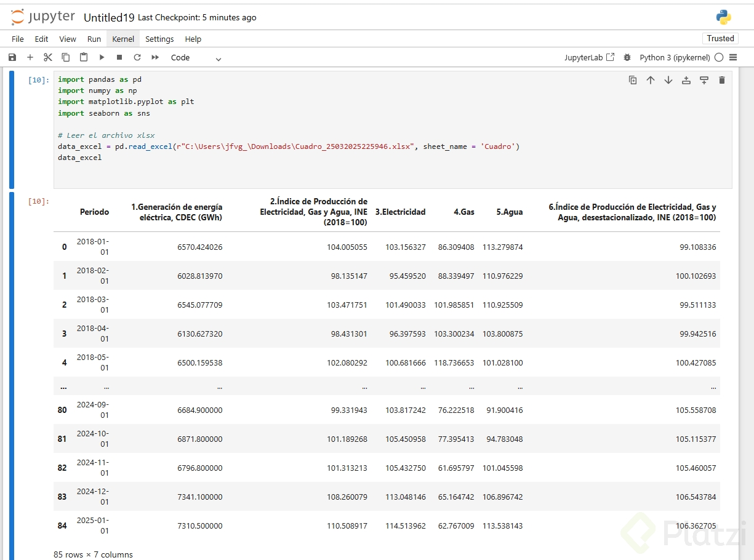Move the cell down with arrow icon
Image resolution: width=754 pixels, height=560 pixels.
click(668, 80)
